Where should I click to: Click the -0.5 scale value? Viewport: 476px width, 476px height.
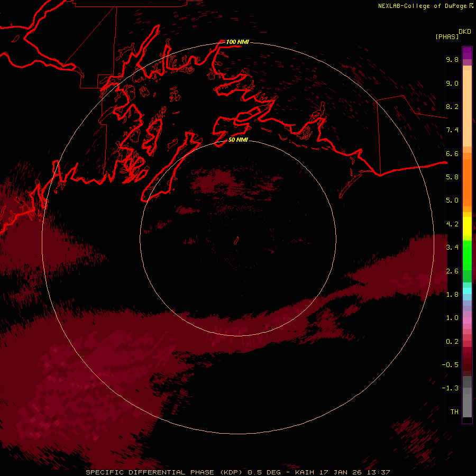[450, 365]
